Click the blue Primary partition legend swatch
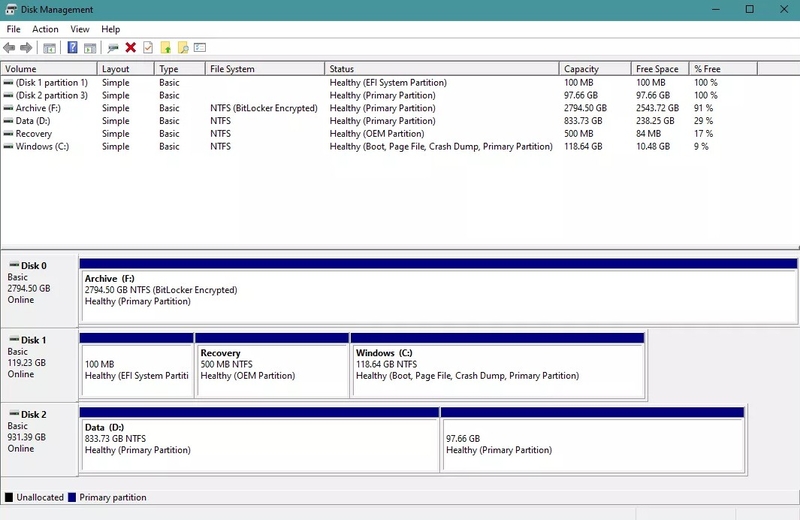Viewport: 800px width, 520px height. [x=72, y=498]
